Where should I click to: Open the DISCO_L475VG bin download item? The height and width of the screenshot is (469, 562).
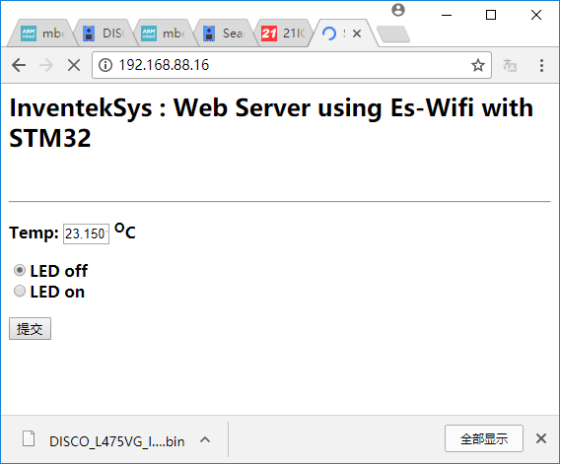point(104,440)
